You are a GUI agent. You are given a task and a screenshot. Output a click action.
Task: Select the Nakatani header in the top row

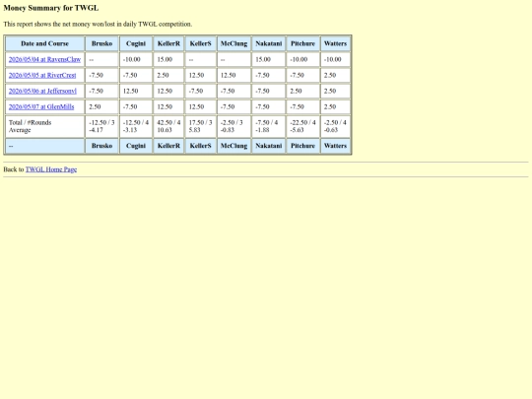268,43
